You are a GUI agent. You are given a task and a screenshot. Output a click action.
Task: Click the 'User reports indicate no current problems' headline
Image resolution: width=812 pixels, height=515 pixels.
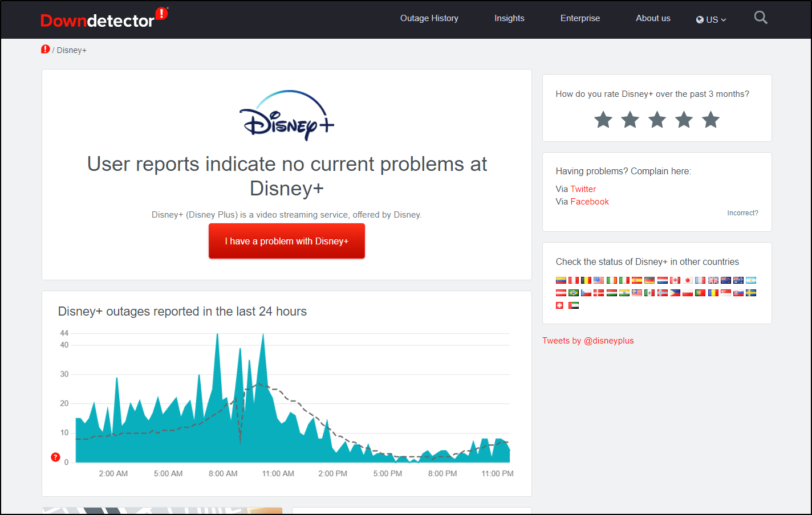287,176
